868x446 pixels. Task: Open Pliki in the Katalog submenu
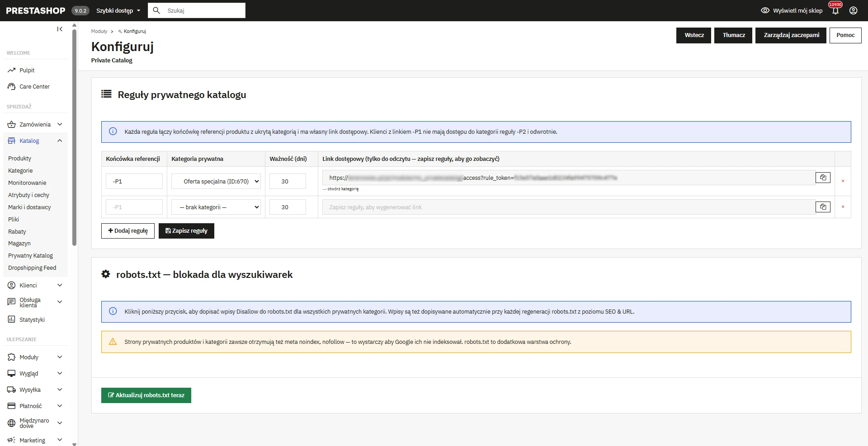tap(14, 219)
